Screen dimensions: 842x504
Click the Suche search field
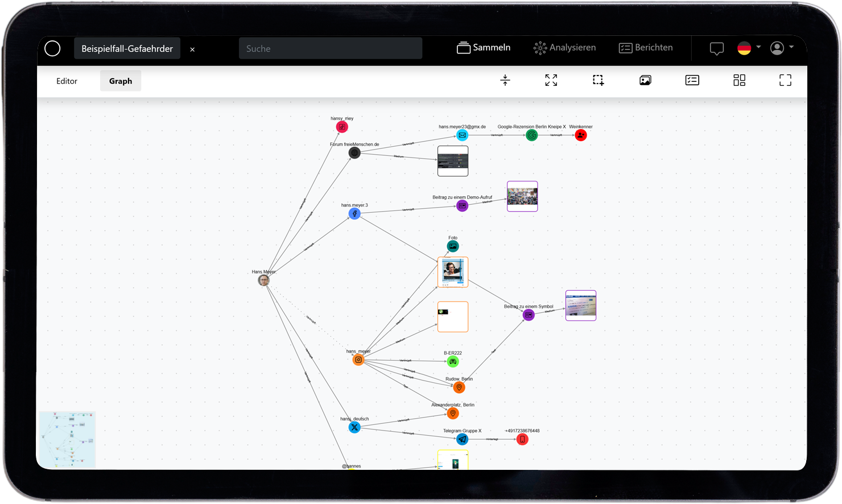[x=331, y=48]
